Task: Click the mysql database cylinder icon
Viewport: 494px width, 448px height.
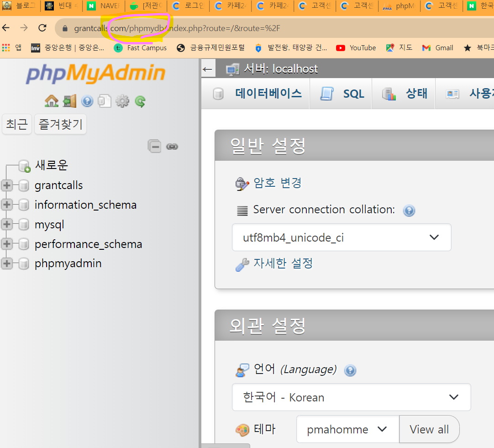Action: 24,225
